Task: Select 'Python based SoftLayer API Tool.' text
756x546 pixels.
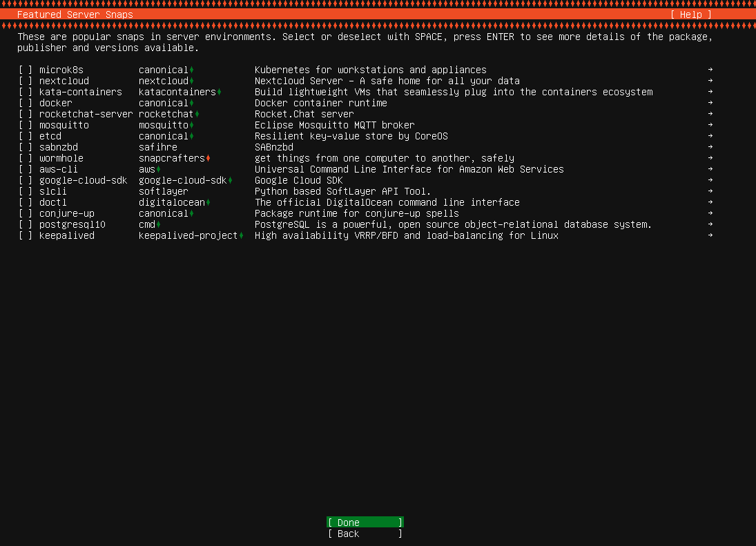Action: [x=343, y=192]
